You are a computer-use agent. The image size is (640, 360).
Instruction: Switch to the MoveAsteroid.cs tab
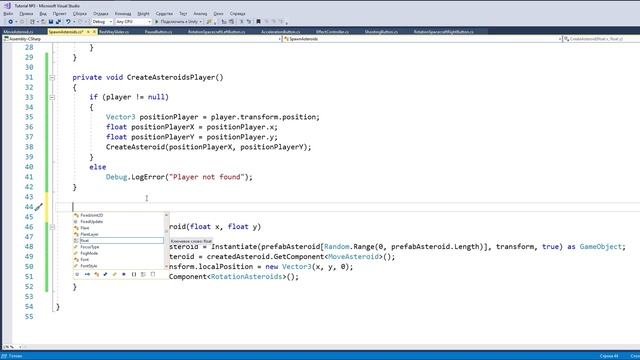click(x=18, y=31)
